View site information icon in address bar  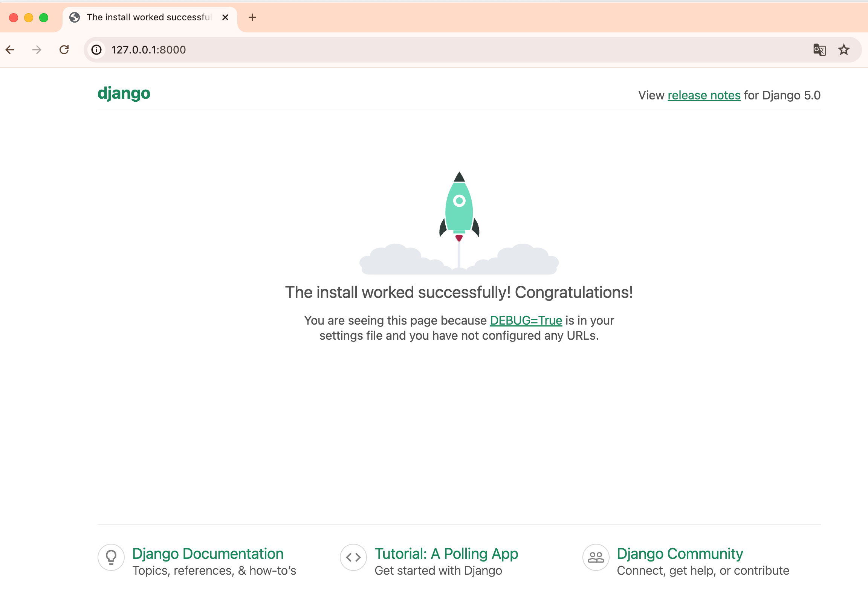pos(97,50)
